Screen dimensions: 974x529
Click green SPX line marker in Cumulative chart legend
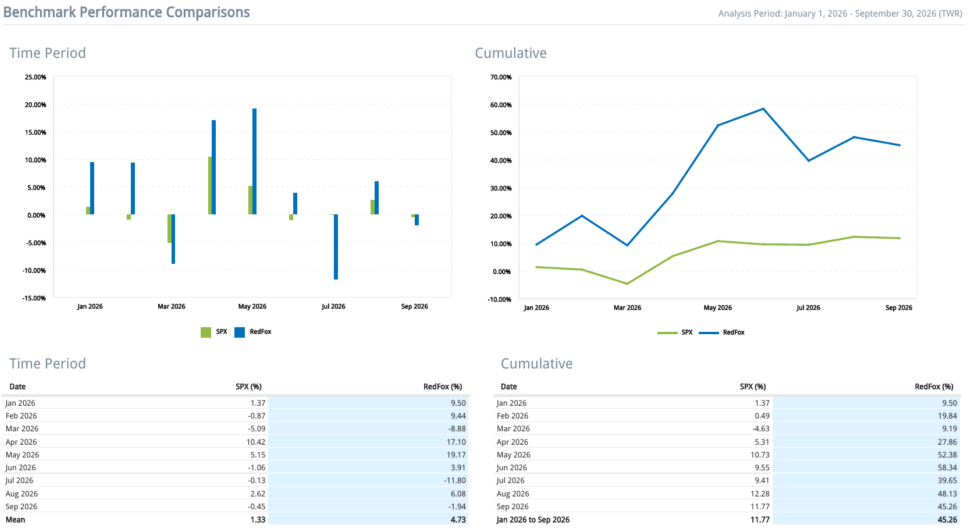pyautogui.click(x=667, y=333)
